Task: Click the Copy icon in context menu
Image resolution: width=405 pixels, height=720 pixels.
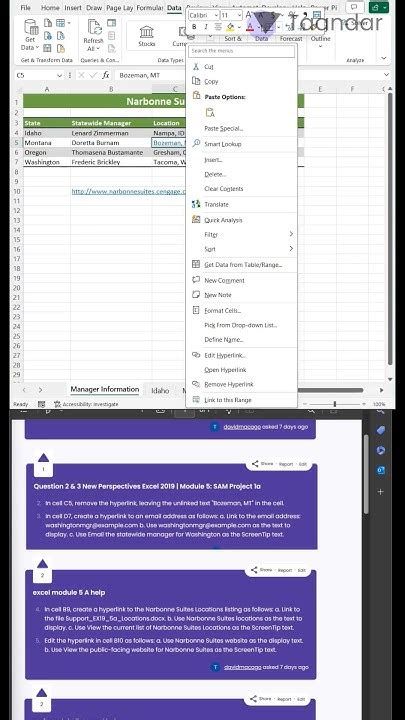Action: pos(196,81)
